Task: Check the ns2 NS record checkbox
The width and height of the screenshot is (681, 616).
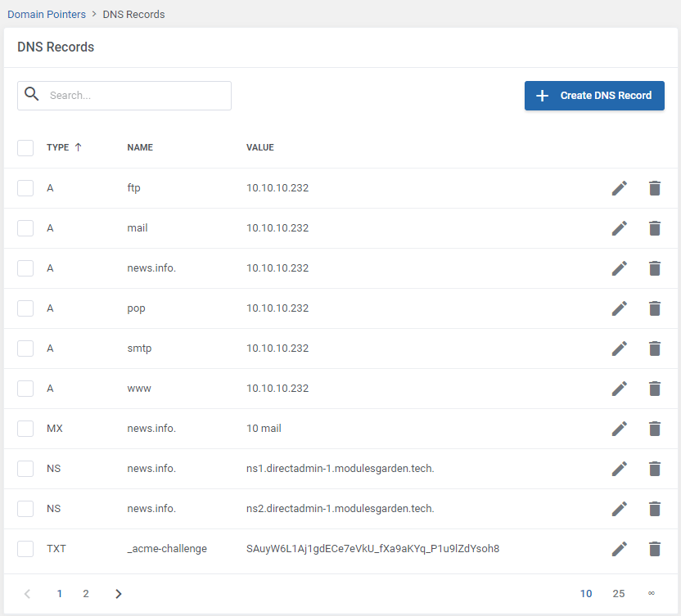Action: [x=25, y=509]
